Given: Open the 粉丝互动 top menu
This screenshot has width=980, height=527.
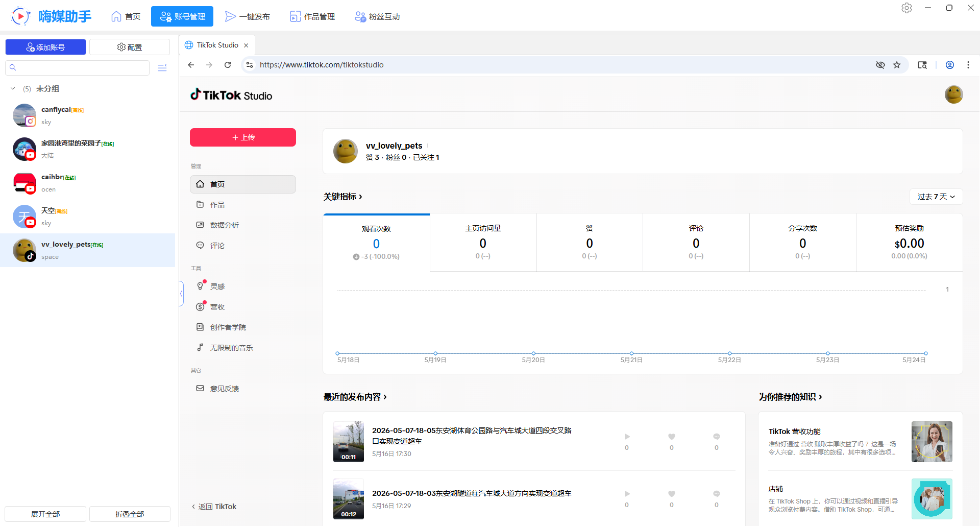Looking at the screenshot, I should point(377,16).
